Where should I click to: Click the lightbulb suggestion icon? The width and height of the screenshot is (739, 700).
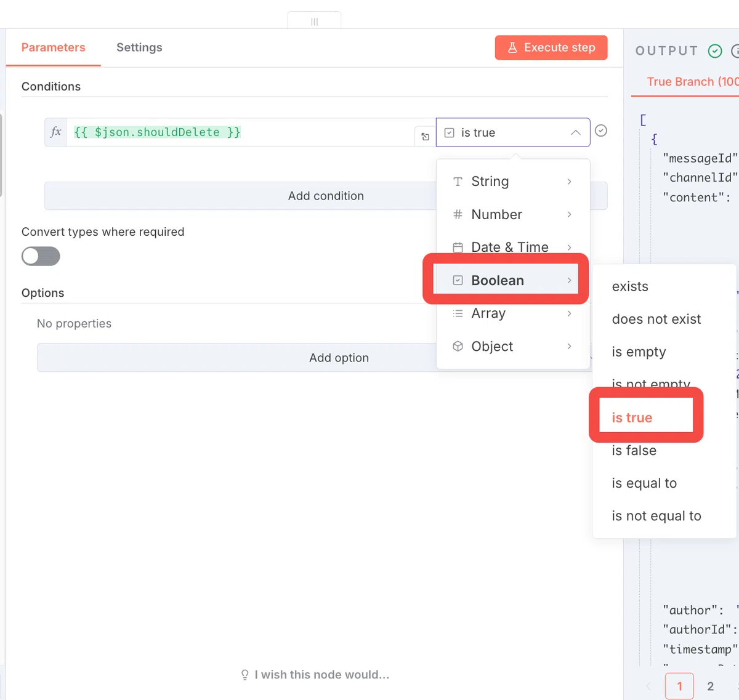point(244,675)
